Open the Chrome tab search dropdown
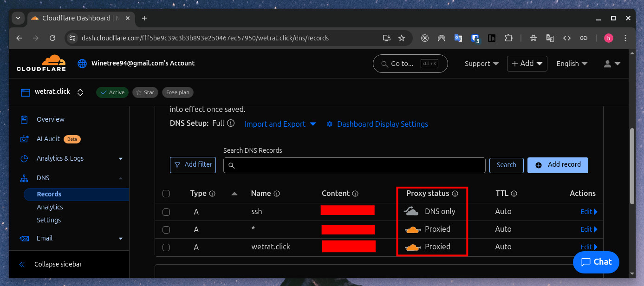Screen dimensions: 644x286 [x=18, y=18]
